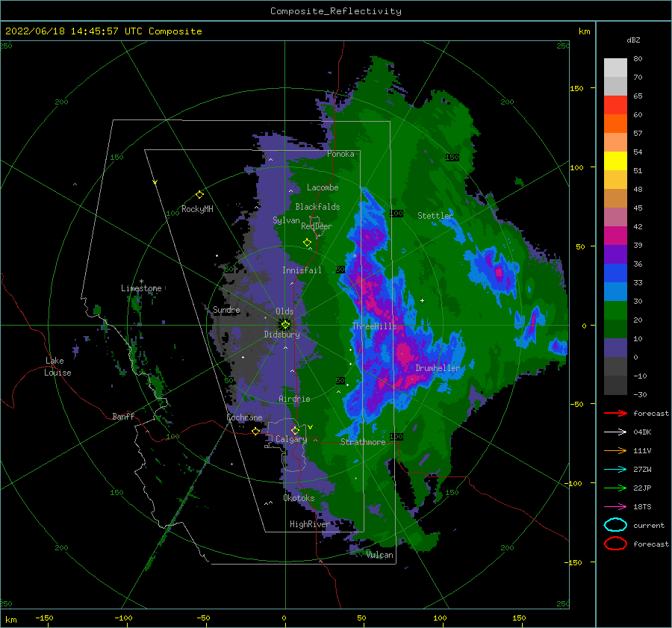Click the yellow diamond marker below RedDeer
This screenshot has width=672, height=628.
307,243
